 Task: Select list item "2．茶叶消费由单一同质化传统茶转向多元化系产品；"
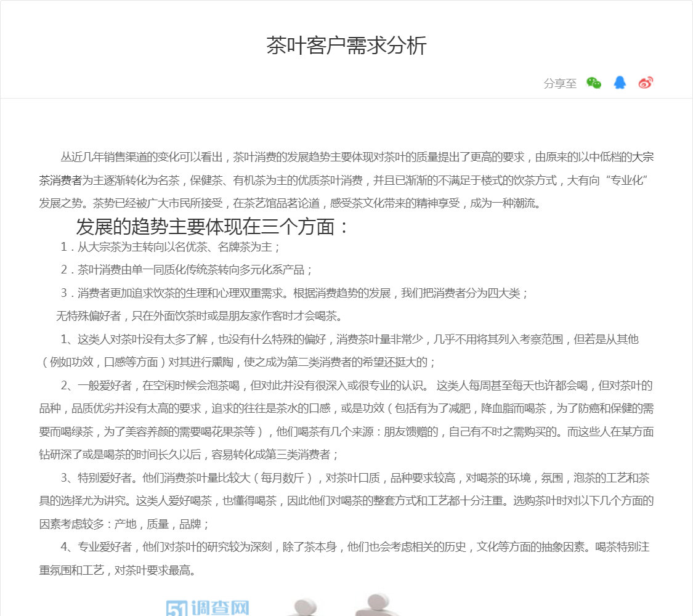pyautogui.click(x=187, y=270)
